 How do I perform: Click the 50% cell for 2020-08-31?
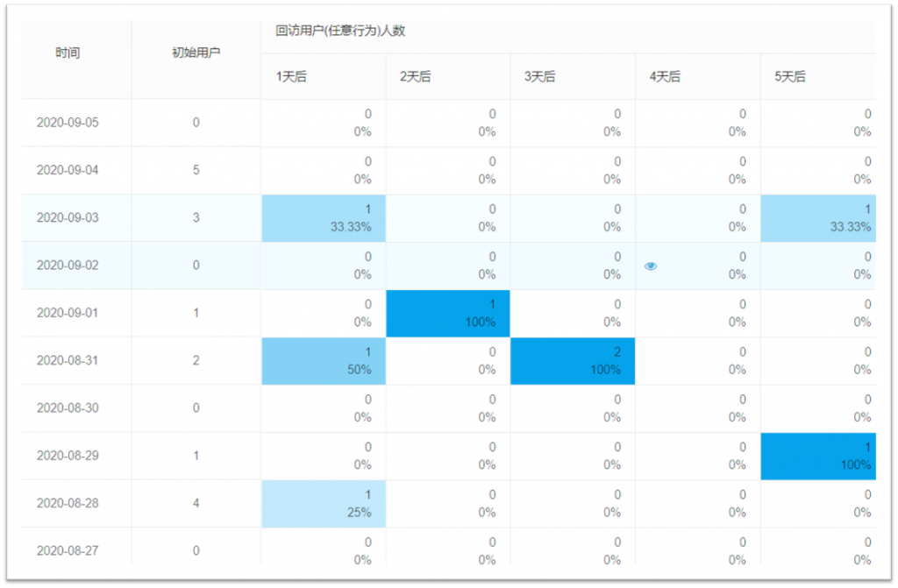(x=323, y=360)
